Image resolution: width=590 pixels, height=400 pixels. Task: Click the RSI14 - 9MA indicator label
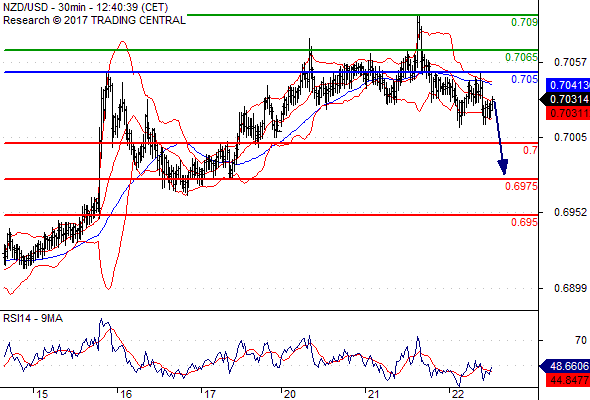click(33, 318)
